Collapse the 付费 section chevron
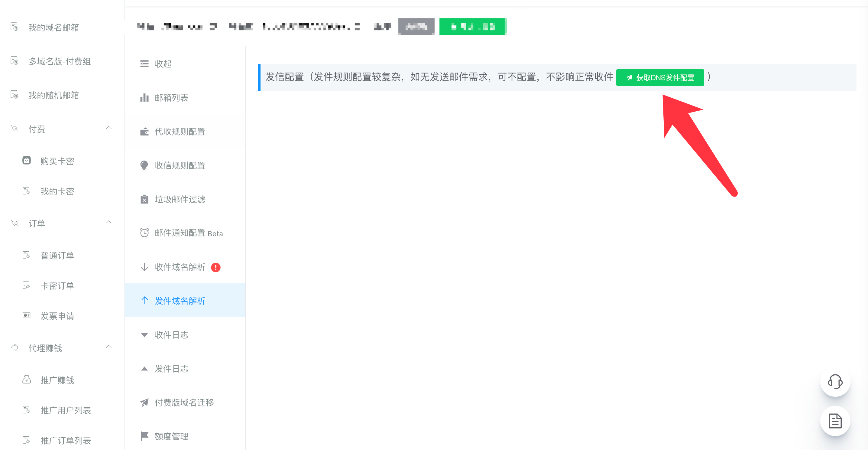This screenshot has height=450, width=868. (108, 128)
